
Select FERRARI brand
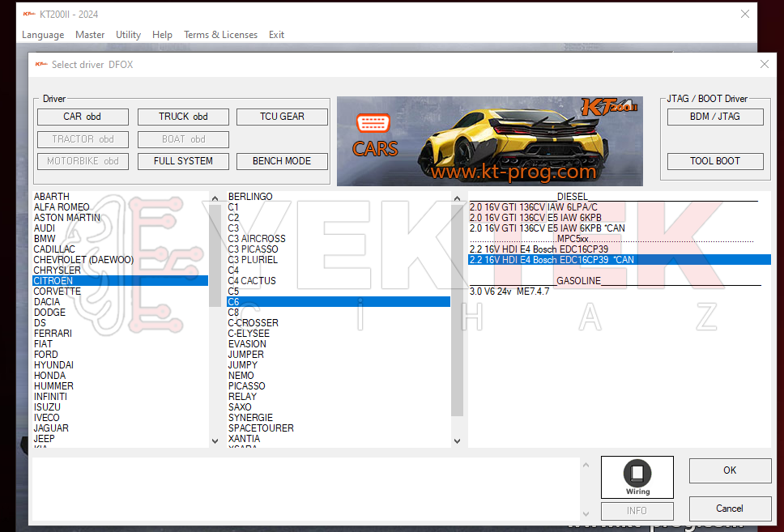tap(120, 333)
